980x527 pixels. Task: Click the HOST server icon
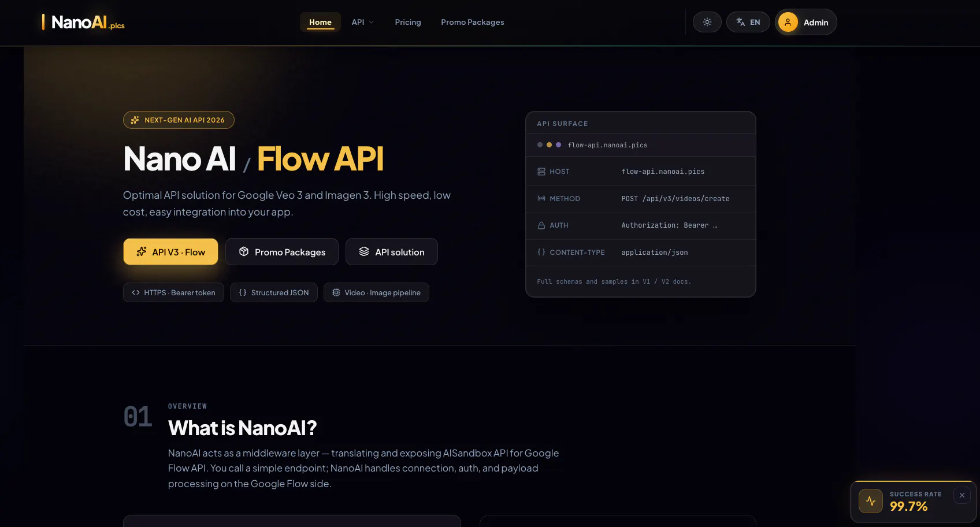[x=541, y=172]
